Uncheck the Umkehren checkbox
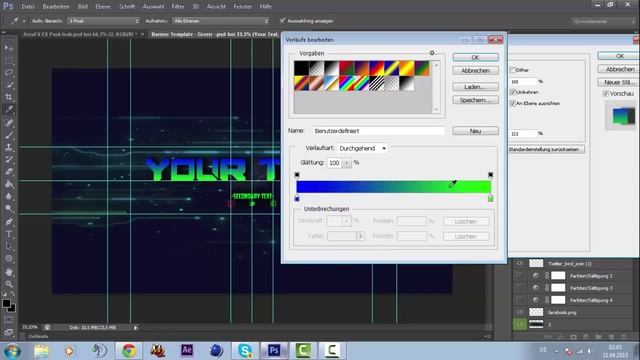The width and height of the screenshot is (640, 360). (513, 92)
